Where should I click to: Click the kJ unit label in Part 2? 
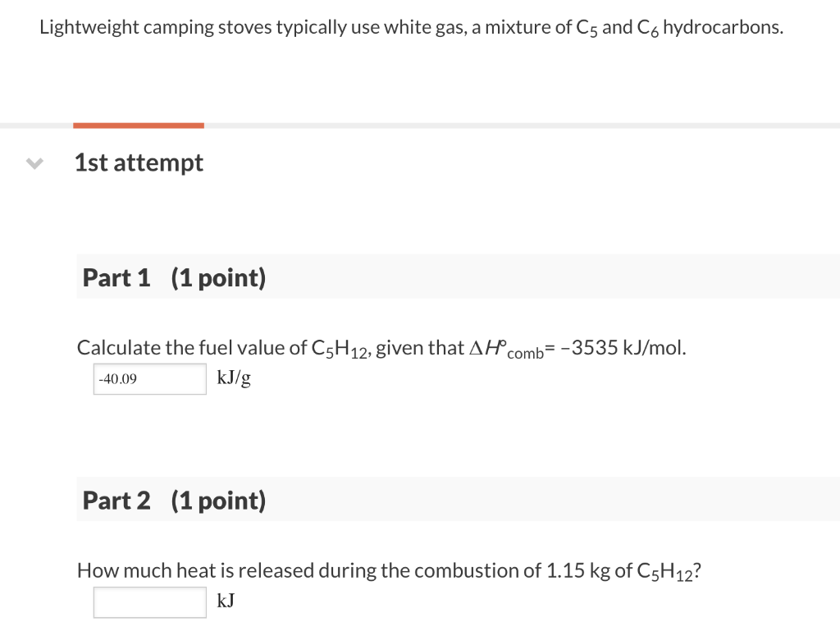click(x=225, y=601)
